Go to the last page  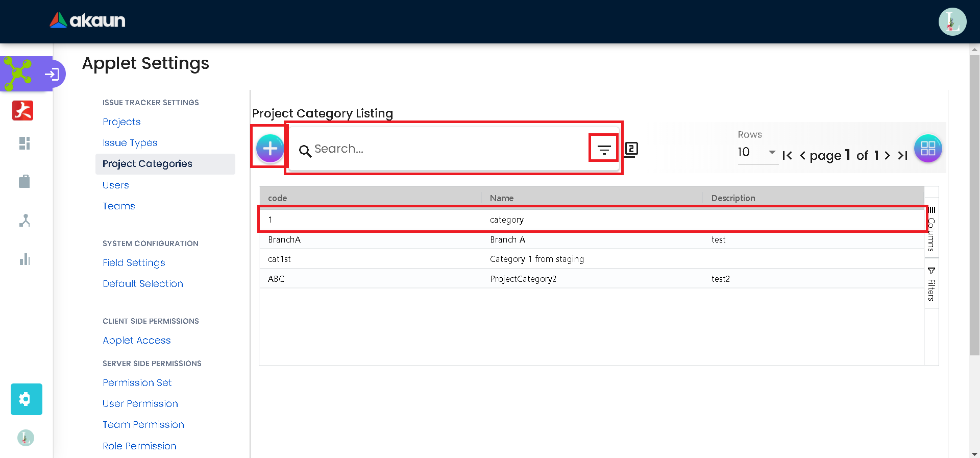click(x=902, y=156)
